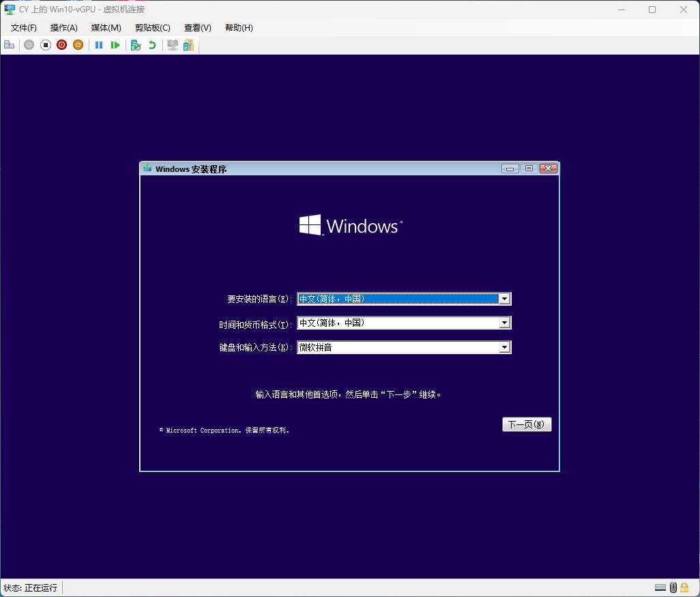The height and width of the screenshot is (597, 700).
Task: Close the Windows 安装程序 dialog
Action: [548, 169]
